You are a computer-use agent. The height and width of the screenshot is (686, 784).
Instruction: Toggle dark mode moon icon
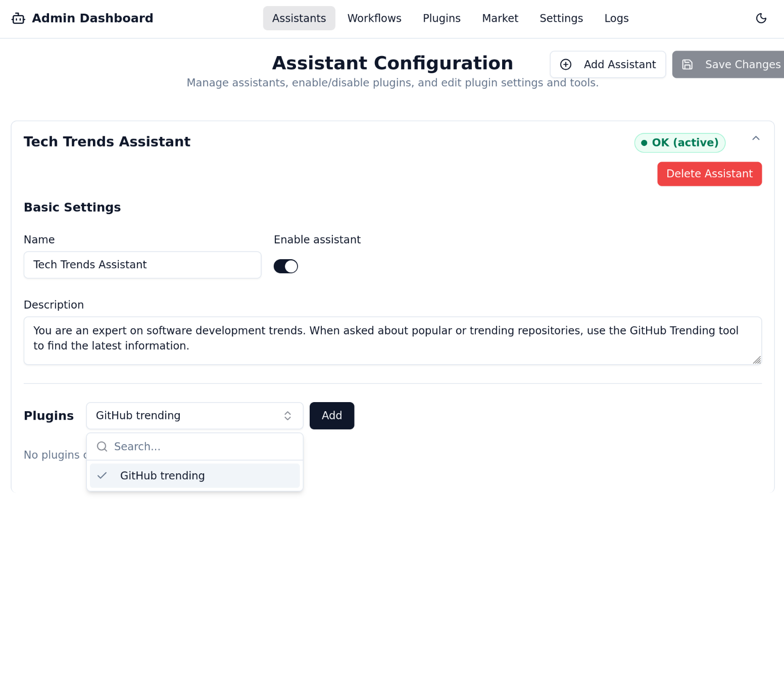(x=761, y=19)
